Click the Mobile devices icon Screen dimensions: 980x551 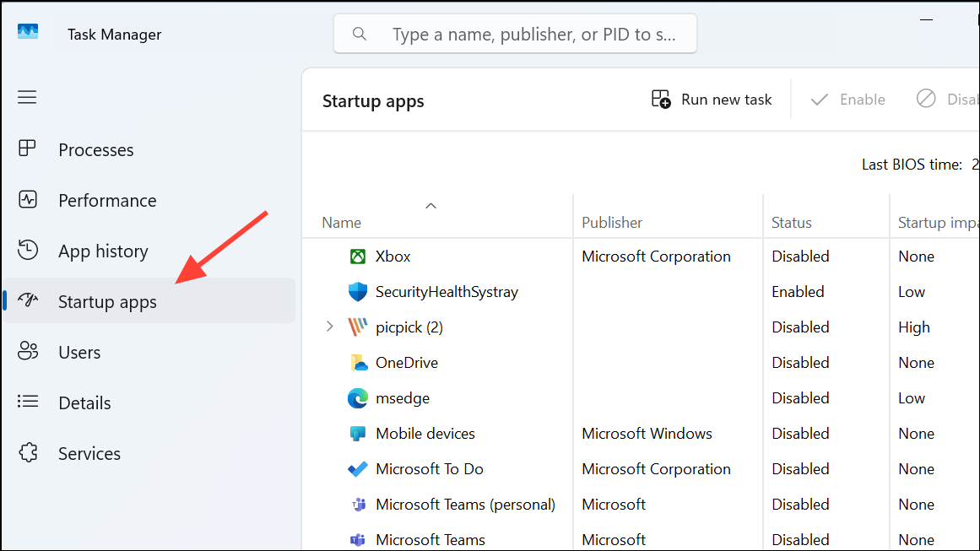pyautogui.click(x=358, y=434)
